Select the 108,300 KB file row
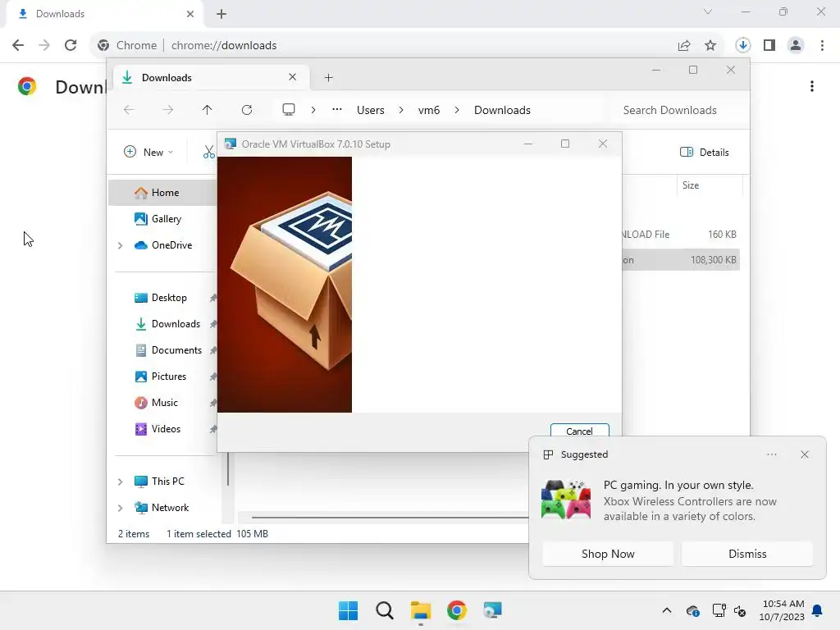 coord(680,260)
